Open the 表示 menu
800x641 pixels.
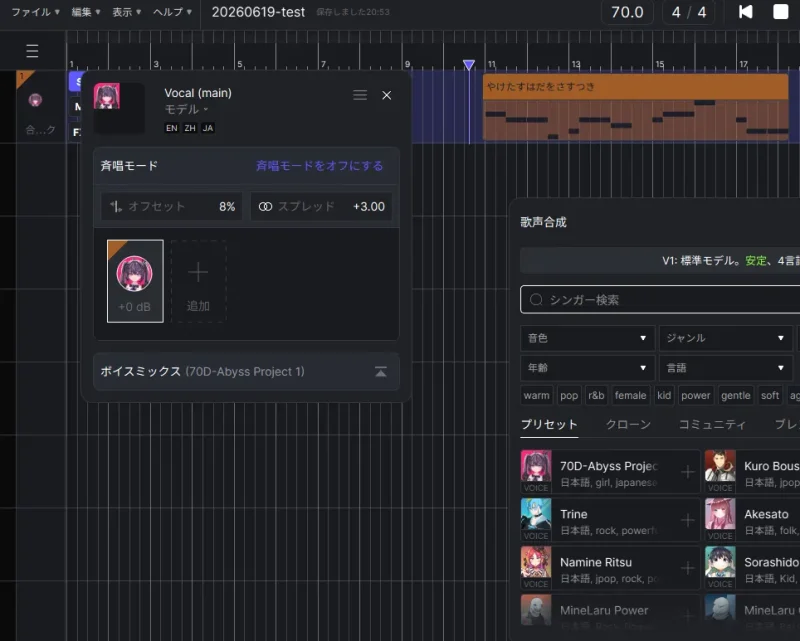pos(127,12)
